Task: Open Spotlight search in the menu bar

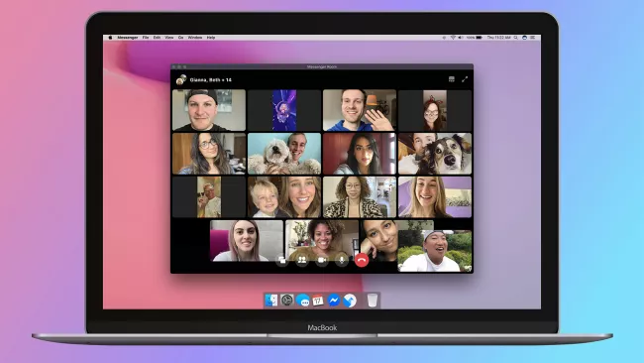Action: [x=516, y=38]
